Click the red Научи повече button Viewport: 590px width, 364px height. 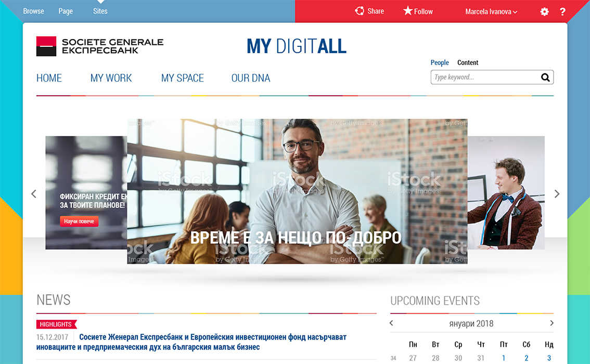(79, 222)
